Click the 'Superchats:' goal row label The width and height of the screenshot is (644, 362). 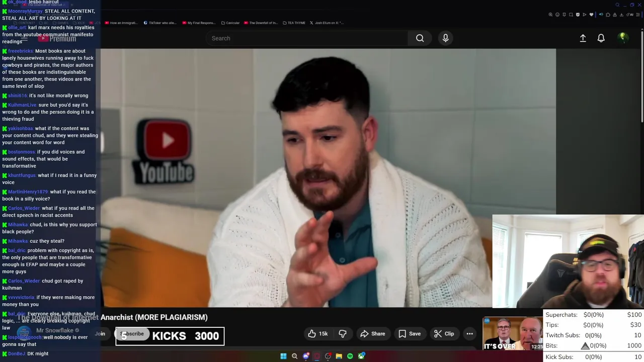tap(561, 315)
